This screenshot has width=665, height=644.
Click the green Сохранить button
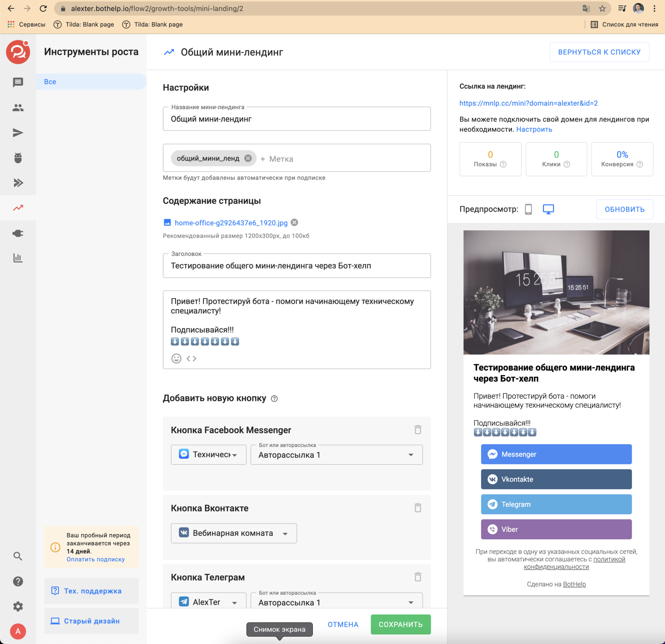pos(400,624)
